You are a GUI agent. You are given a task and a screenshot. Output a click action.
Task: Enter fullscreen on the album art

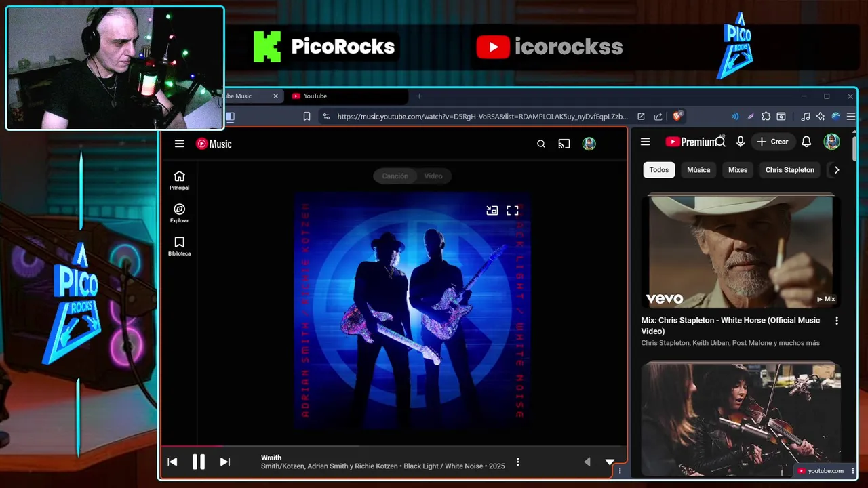(x=513, y=211)
